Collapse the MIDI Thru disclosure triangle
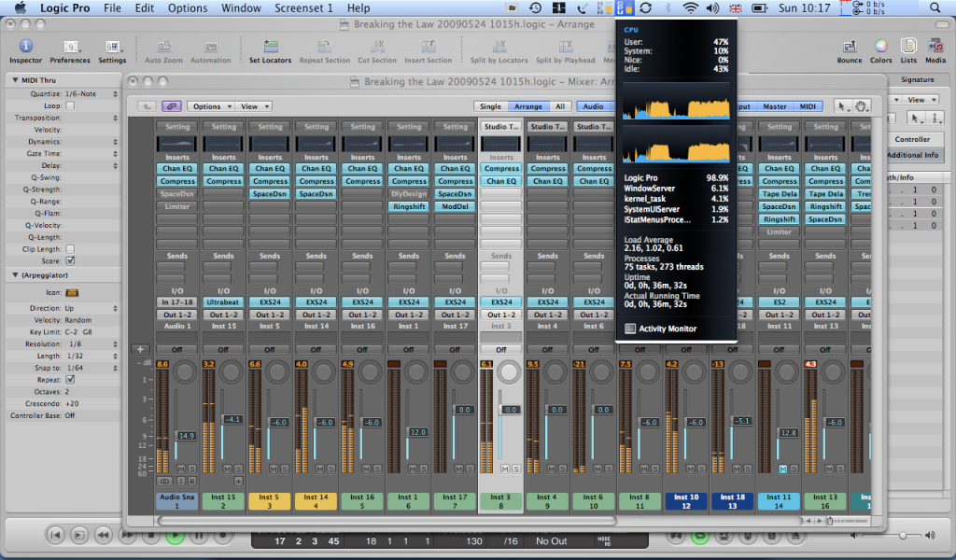Image resolution: width=956 pixels, height=560 pixels. 14,80
